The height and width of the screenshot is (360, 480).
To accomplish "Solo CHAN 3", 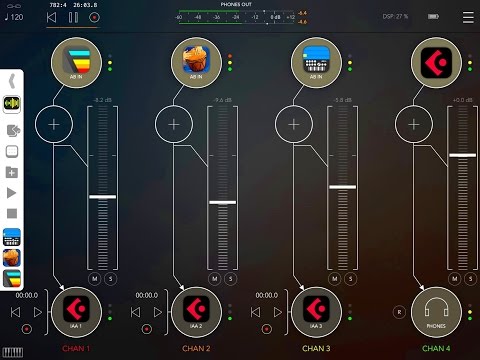I will [x=351, y=279].
